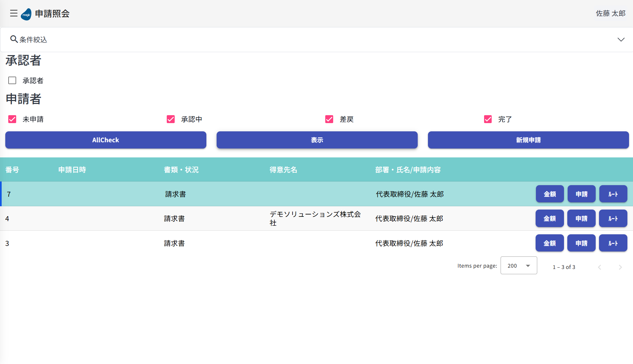Open ルート for request 3
The height and width of the screenshot is (364, 633).
tap(613, 243)
